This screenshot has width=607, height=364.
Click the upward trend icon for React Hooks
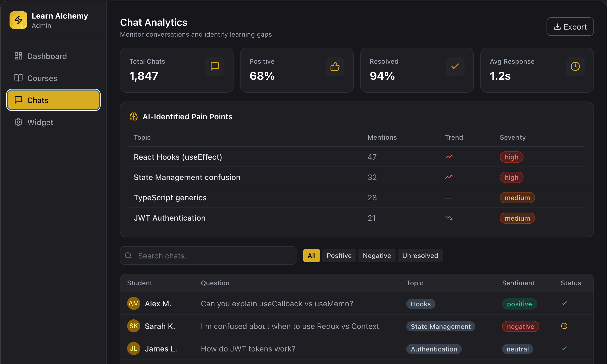[x=449, y=157]
